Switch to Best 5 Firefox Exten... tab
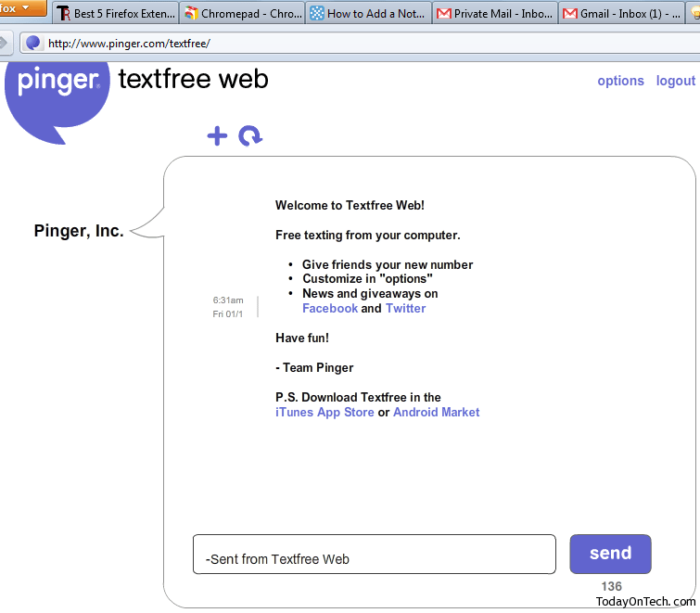The width and height of the screenshot is (700, 613). click(116, 13)
